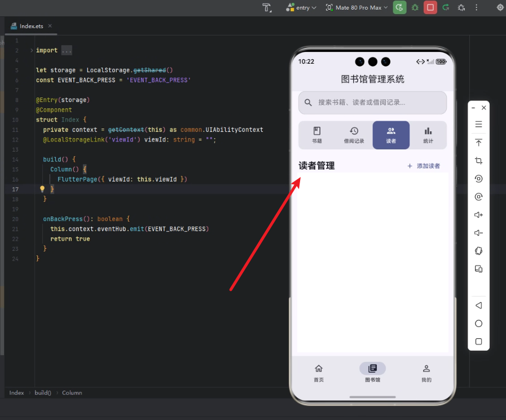This screenshot has height=420, width=506.
Task: Open the emulator hamburger menu
Action: (478, 124)
